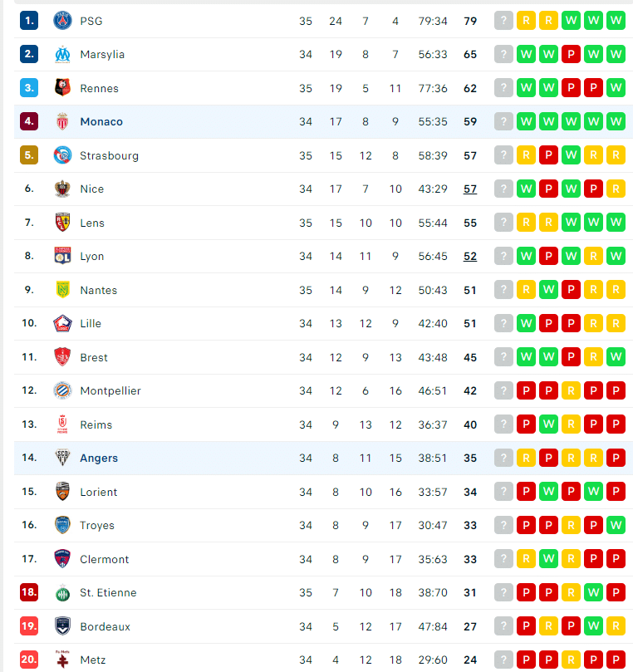Click Nice's underlined 57 points
This screenshot has width=633, height=672.
point(470,189)
